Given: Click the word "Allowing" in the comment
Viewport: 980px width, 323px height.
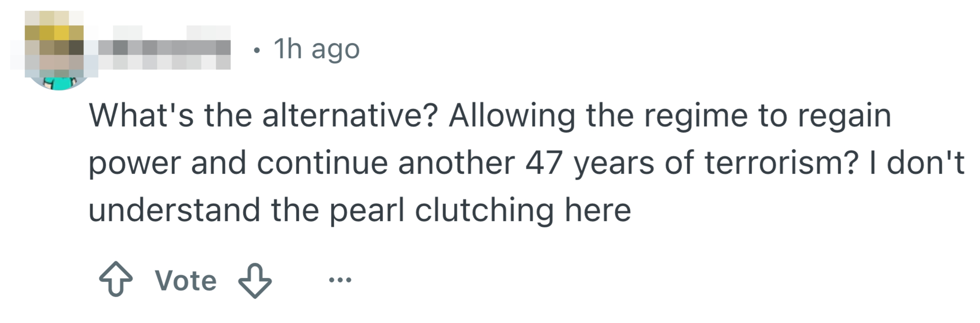Looking at the screenshot, I should point(511,116).
